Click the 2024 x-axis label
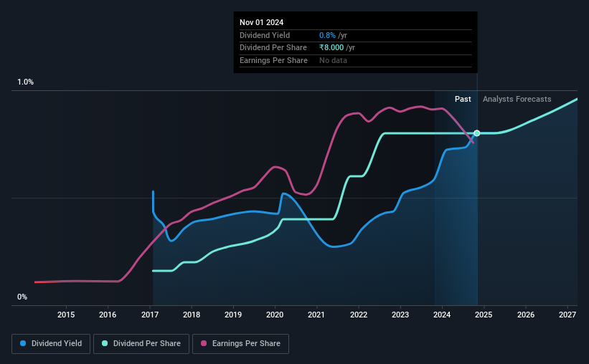Screen dimensions: 589x364 click(442, 315)
